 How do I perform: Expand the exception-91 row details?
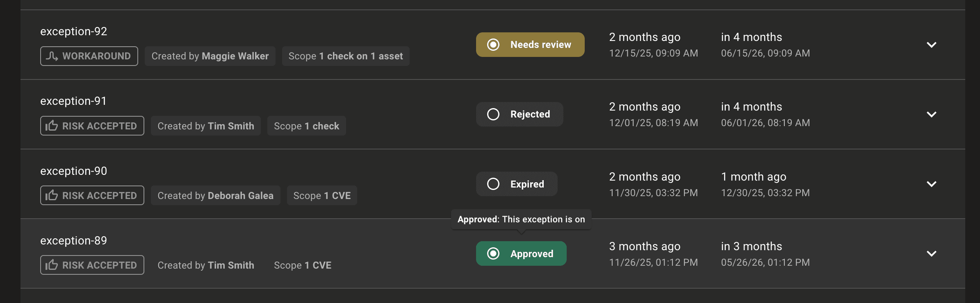coord(932,115)
